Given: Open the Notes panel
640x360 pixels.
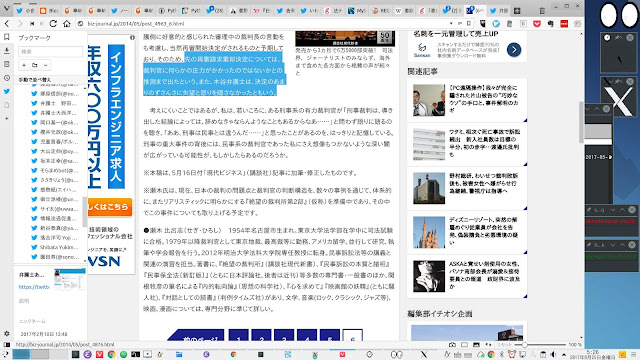Looking at the screenshot, I should click(7, 64).
